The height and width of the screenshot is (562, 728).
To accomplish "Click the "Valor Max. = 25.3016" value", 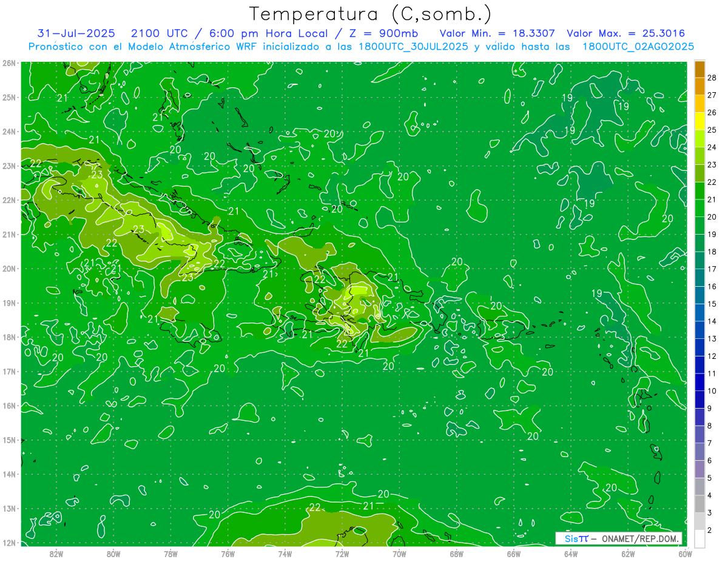I will (626, 33).
